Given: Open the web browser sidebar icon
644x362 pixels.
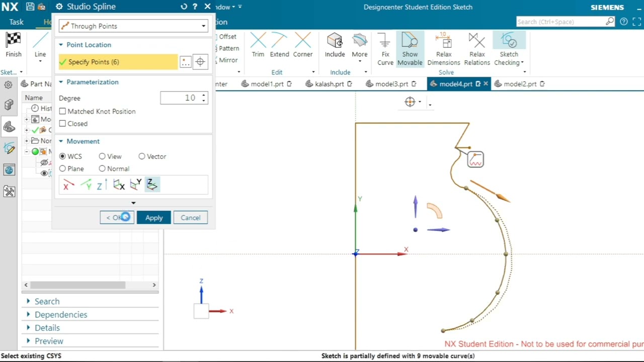Looking at the screenshot, I should tap(9, 170).
